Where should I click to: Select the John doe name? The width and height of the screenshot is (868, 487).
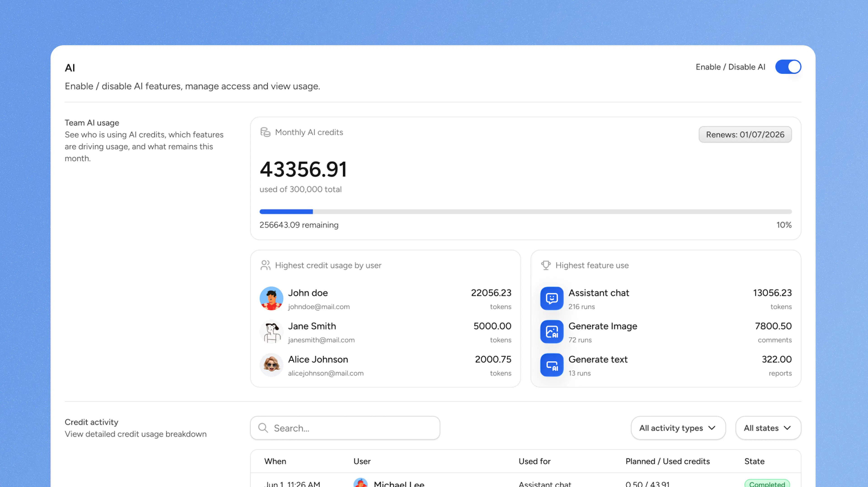coord(308,293)
